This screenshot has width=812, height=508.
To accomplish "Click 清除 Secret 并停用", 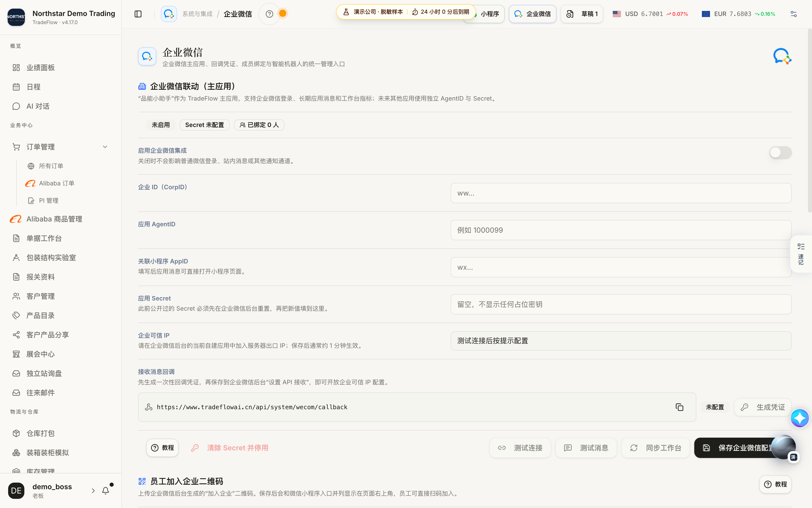I will pos(230,448).
